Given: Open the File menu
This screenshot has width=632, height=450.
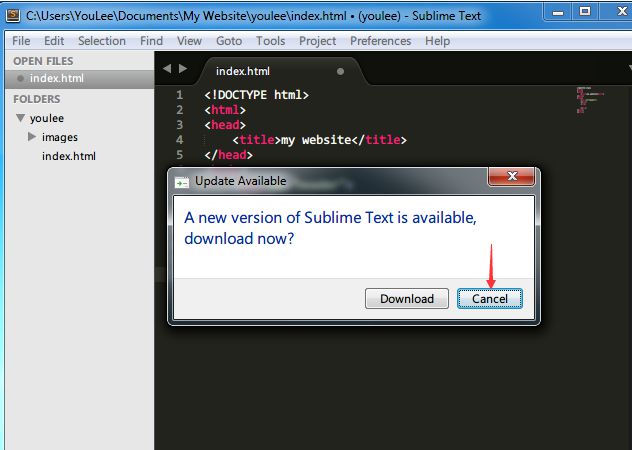Looking at the screenshot, I should 21,41.
